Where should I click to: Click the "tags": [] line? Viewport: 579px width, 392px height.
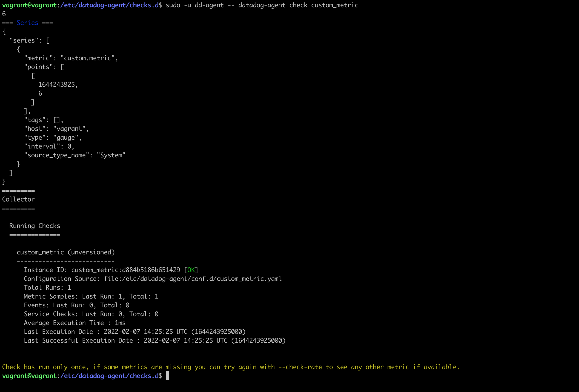coord(44,120)
